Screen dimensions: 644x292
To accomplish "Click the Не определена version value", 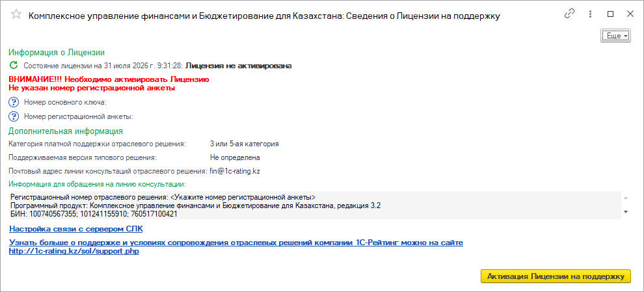I will pyautogui.click(x=235, y=157).
